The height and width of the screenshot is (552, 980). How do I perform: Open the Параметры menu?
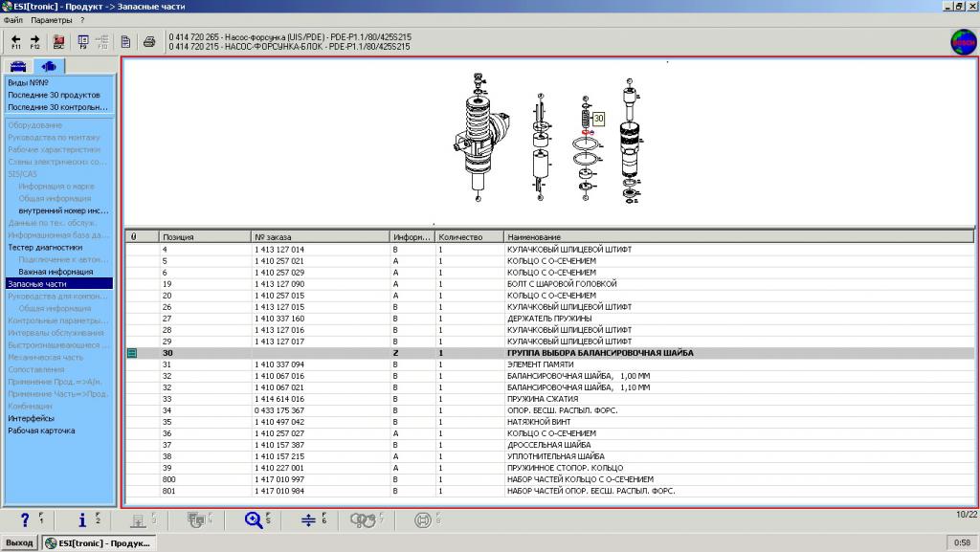52,20
